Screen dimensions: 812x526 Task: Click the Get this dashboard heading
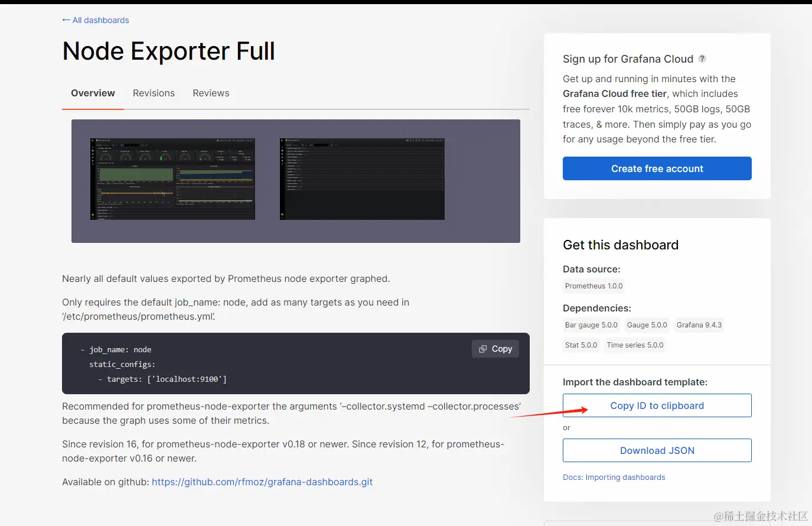click(621, 245)
